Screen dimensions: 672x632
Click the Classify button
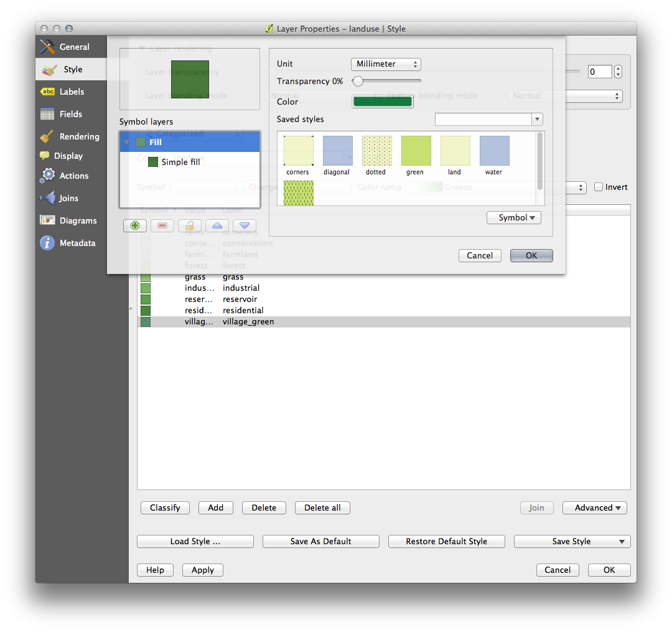(x=165, y=507)
